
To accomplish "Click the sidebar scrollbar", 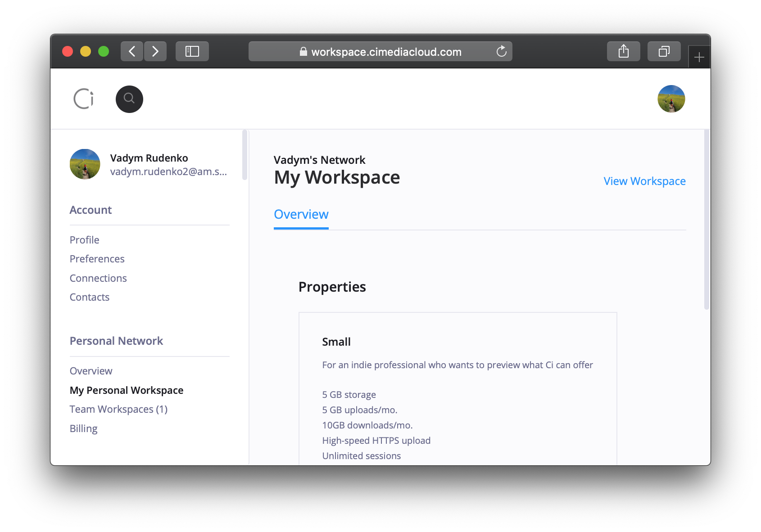I will point(245,155).
